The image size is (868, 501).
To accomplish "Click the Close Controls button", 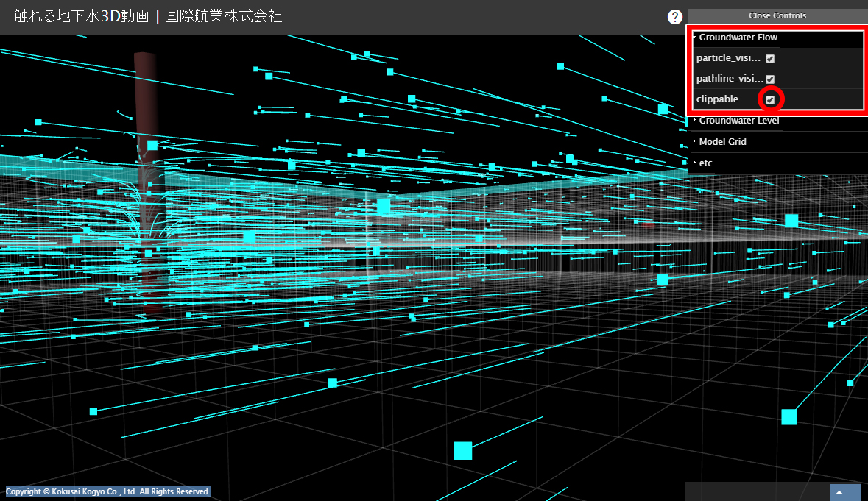I will point(777,15).
